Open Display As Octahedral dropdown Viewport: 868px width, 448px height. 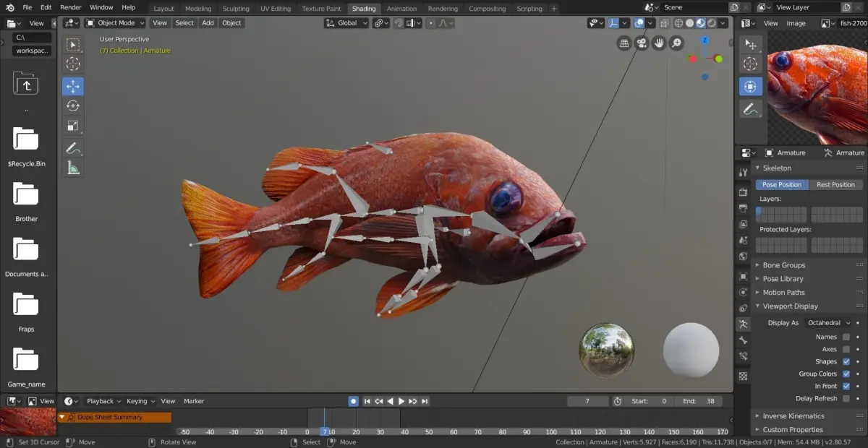tap(827, 323)
